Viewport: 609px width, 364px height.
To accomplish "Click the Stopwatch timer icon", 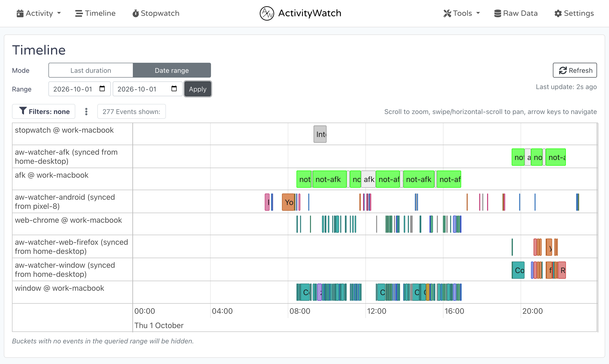I will (x=135, y=13).
